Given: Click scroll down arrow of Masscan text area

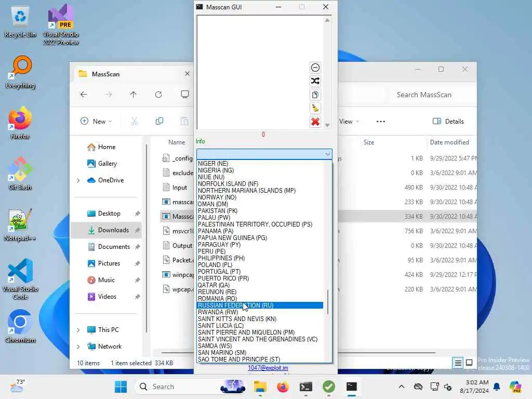Looking at the screenshot, I should pyautogui.click(x=327, y=125).
